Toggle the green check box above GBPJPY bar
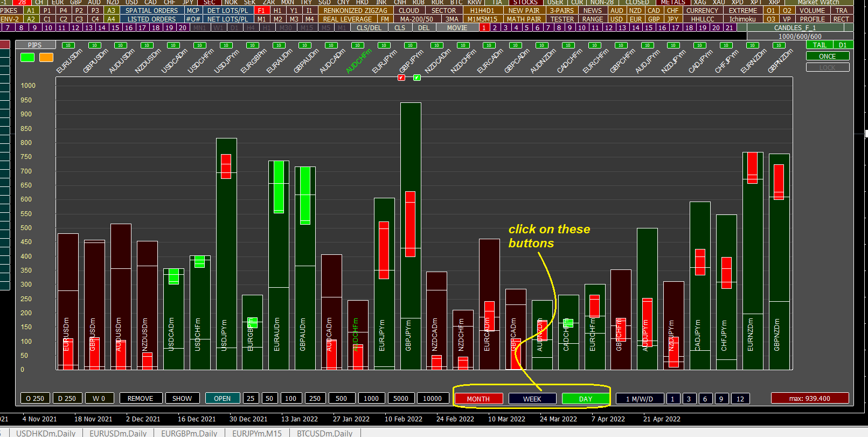Viewport: 868px width, 437px height. point(416,78)
